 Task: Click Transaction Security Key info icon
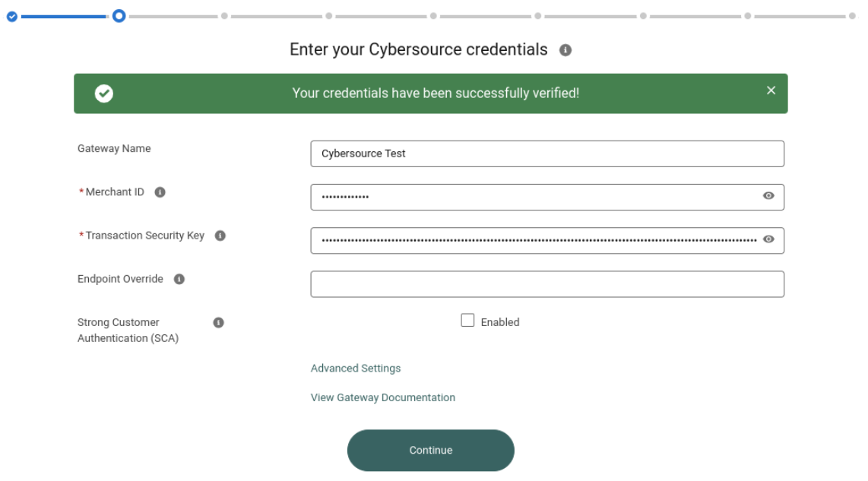(220, 236)
